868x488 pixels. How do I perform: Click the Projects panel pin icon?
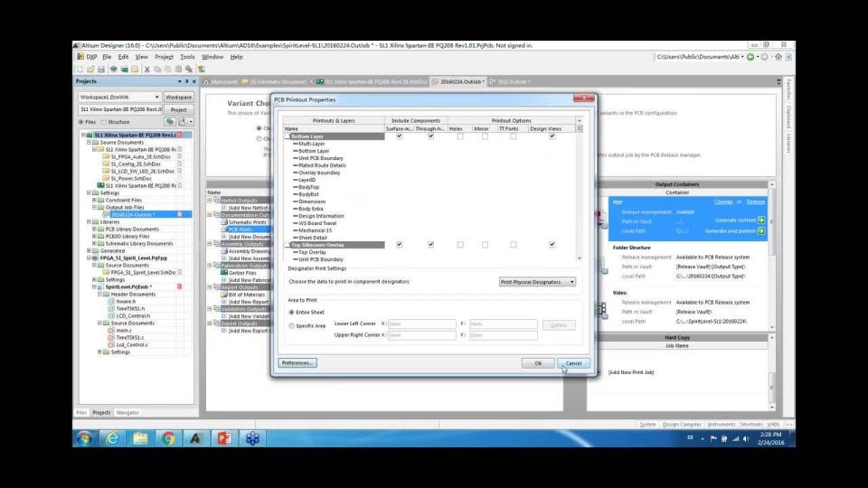point(186,81)
